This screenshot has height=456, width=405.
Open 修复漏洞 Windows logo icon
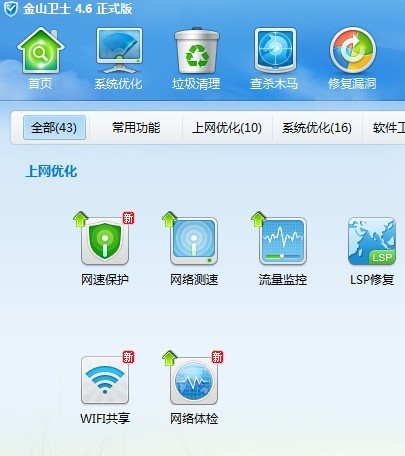(x=353, y=50)
